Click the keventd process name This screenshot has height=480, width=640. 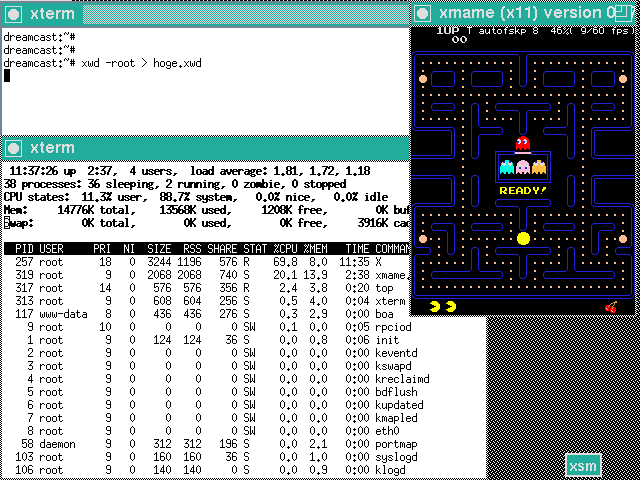coord(396,353)
